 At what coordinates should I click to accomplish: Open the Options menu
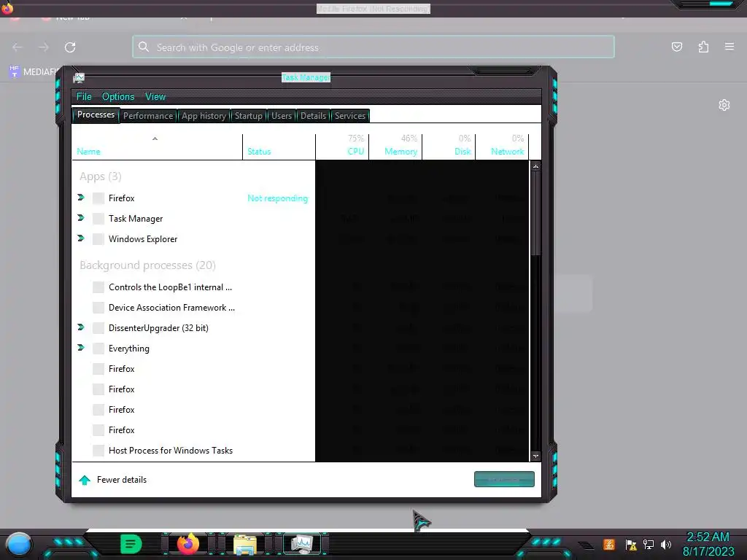118,97
